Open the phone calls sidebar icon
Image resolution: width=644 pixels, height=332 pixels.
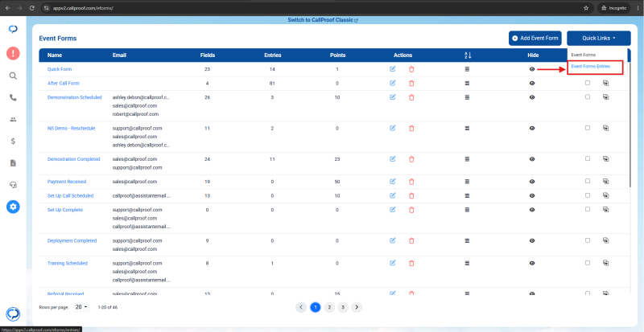(x=13, y=97)
